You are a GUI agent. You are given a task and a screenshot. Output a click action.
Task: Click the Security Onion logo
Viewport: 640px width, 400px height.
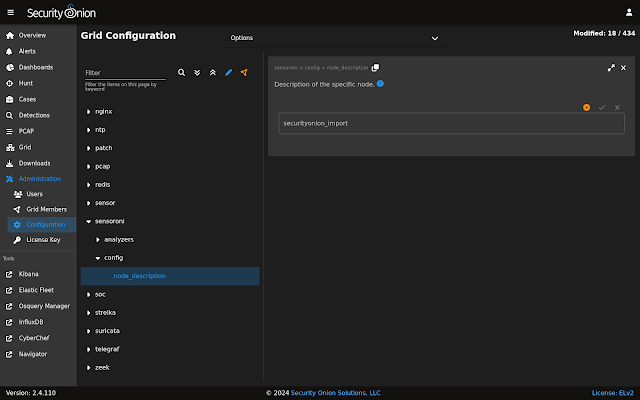pyautogui.click(x=61, y=12)
